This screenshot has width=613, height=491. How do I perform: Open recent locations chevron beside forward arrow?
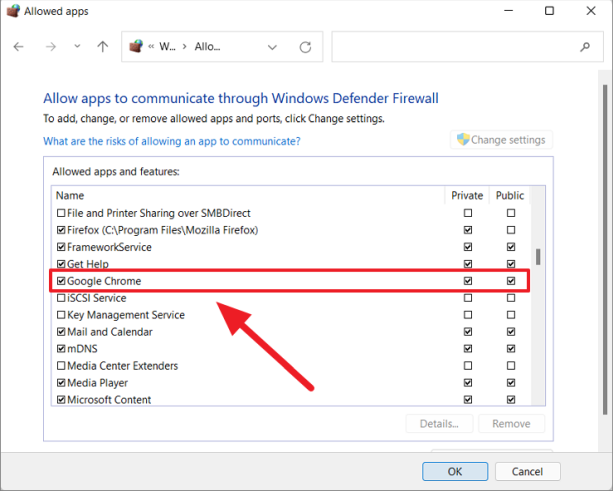77,47
